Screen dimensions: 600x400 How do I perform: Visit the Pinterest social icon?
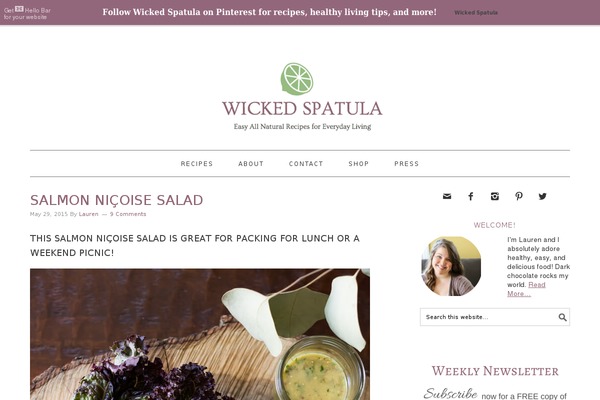coord(518,196)
